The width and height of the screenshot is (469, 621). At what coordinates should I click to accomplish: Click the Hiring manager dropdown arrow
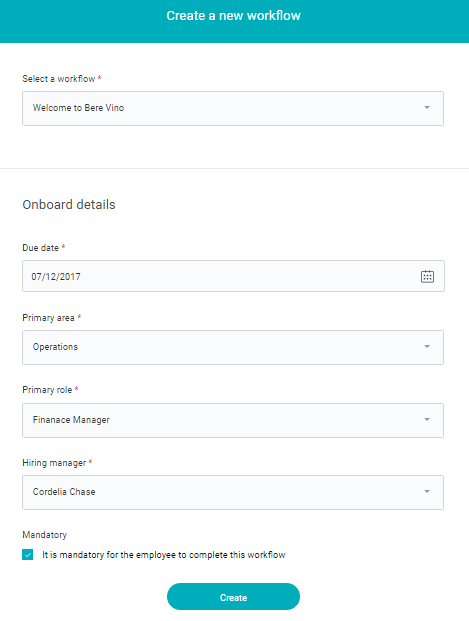pyautogui.click(x=427, y=491)
